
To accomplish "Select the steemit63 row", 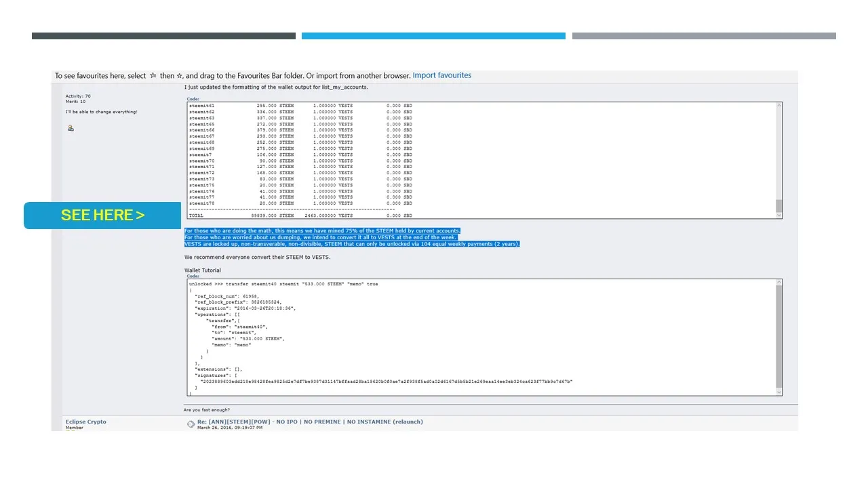I will [x=300, y=118].
